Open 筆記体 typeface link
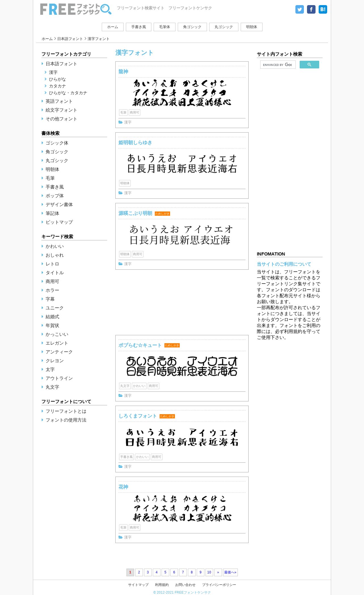The width and height of the screenshot is (364, 595). click(x=52, y=213)
